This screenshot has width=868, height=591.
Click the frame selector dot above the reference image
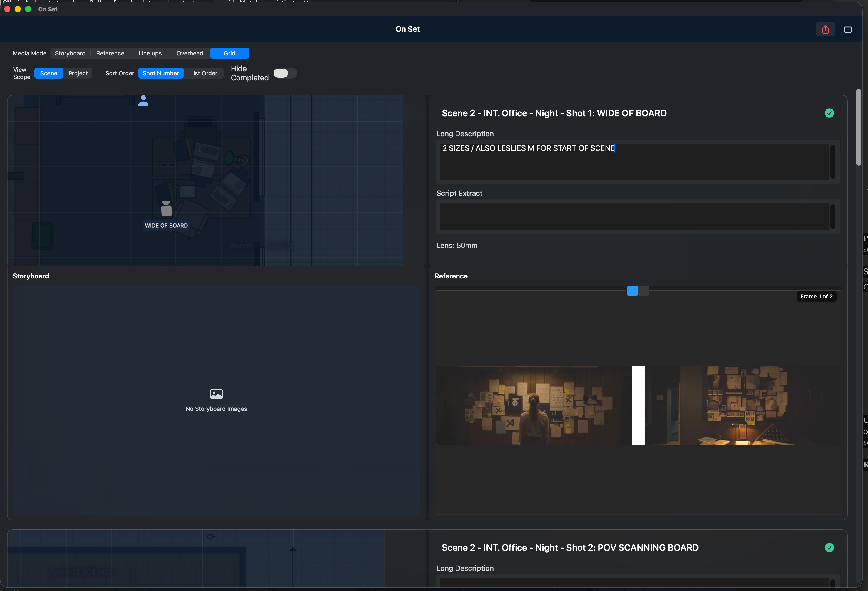click(632, 291)
